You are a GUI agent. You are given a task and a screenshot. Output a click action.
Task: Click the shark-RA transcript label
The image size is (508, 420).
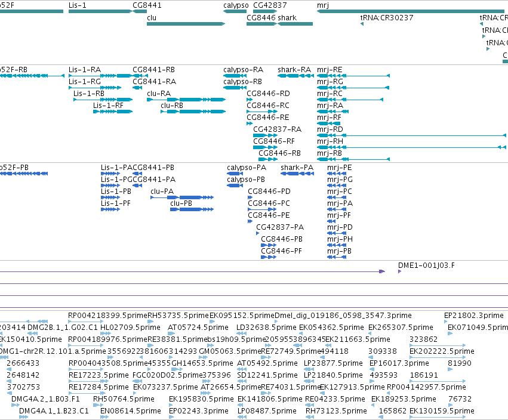coord(294,70)
